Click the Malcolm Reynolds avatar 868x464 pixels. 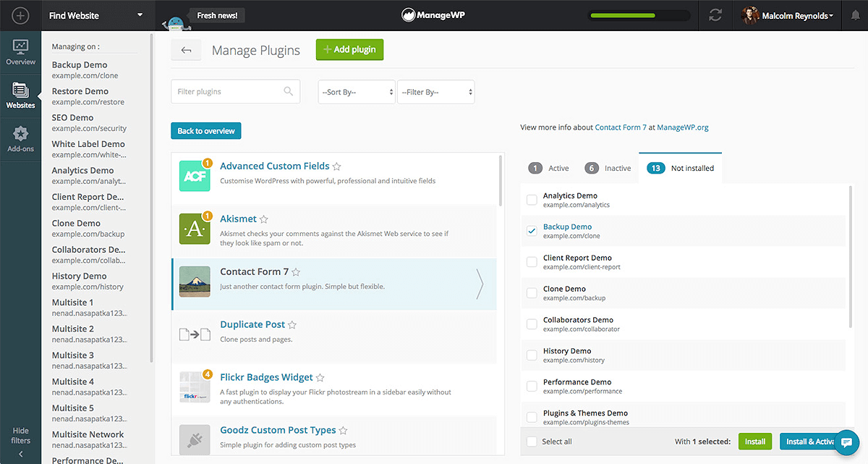pos(750,15)
